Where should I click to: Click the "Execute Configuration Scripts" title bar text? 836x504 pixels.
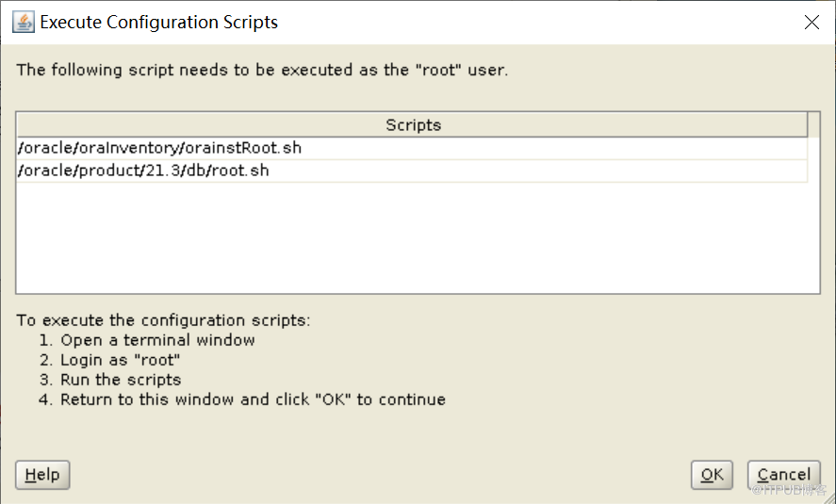[x=158, y=22]
